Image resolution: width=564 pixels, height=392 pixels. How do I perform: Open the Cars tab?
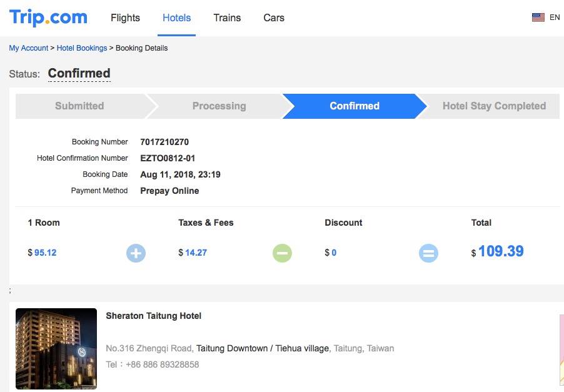(274, 18)
